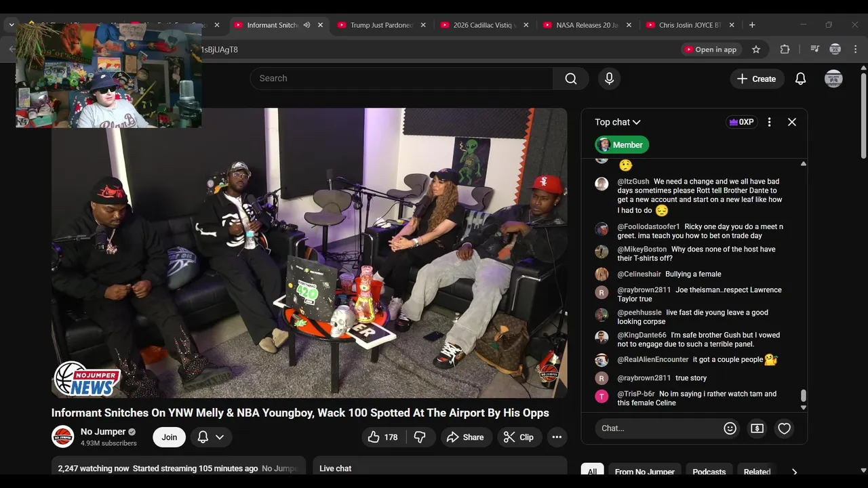Switch to Trump Just Pardoned tab
The image size is (868, 488).
[x=381, y=25]
